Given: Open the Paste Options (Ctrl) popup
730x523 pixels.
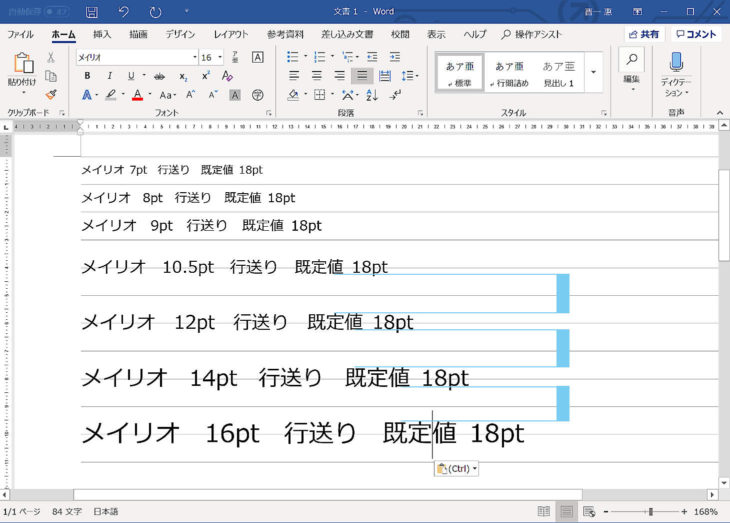Looking at the screenshot, I should coord(457,468).
